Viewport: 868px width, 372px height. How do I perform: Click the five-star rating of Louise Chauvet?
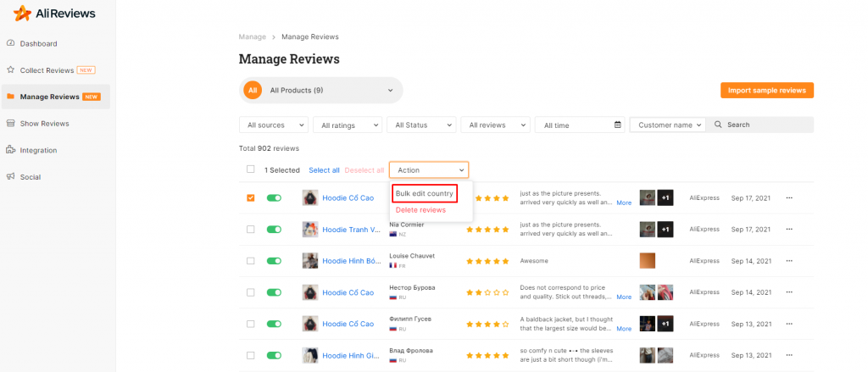pyautogui.click(x=487, y=261)
